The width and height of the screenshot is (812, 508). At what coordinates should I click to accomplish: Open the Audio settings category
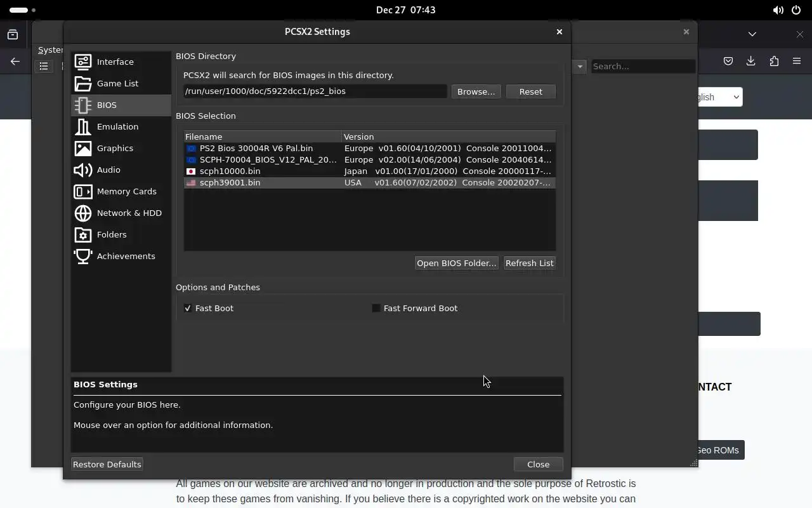[x=121, y=170]
